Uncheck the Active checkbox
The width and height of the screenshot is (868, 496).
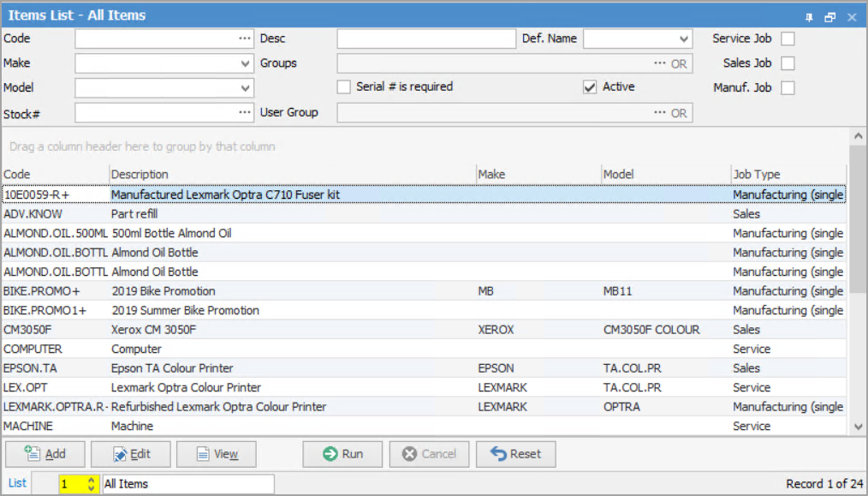point(589,87)
